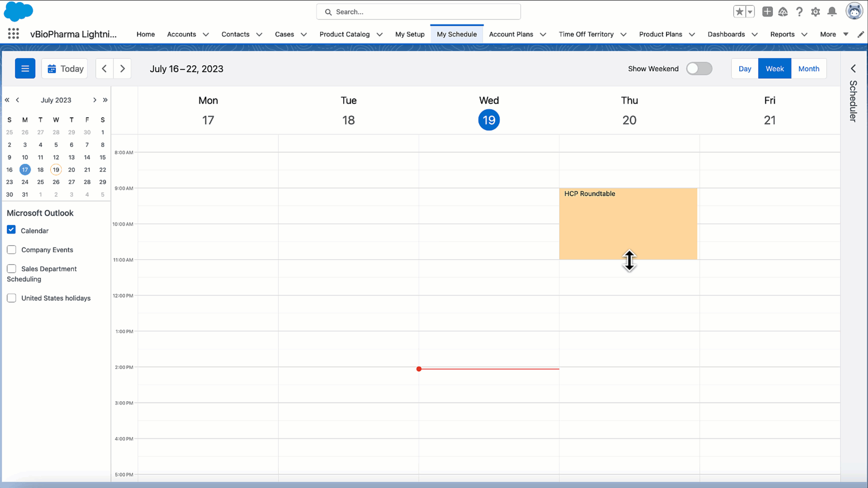
Task: Uncheck the Outlook Calendar checkbox
Action: [11, 230]
